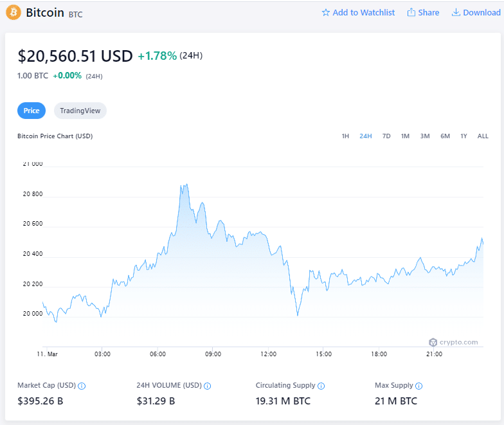
Task: Click the $395.26 B market cap value
Action: (x=40, y=401)
